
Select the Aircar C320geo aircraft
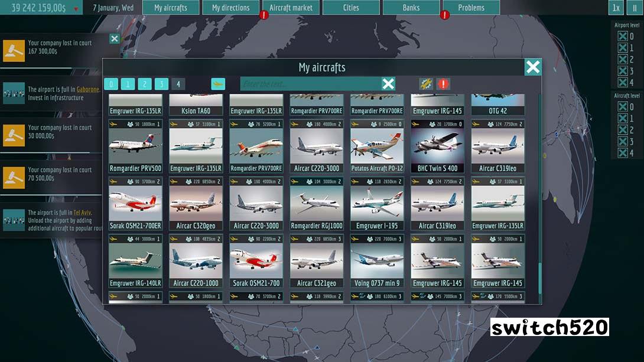pos(196,204)
